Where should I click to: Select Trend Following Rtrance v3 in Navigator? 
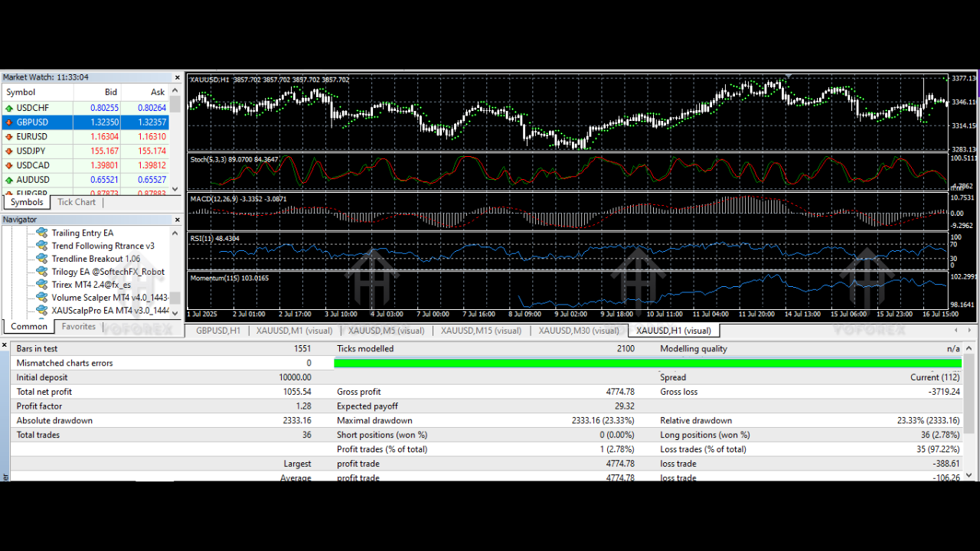click(103, 246)
